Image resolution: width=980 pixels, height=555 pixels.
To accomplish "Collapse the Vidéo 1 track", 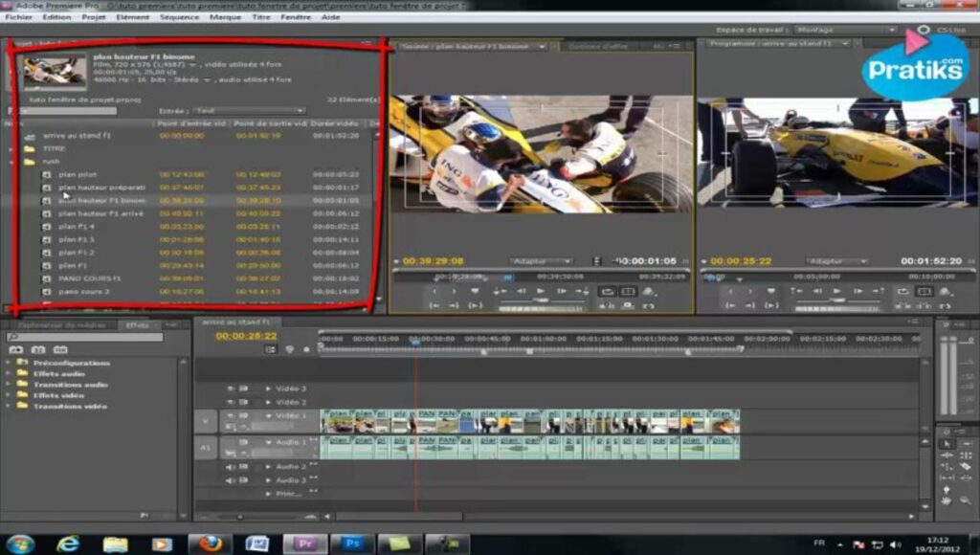I will pyautogui.click(x=269, y=415).
